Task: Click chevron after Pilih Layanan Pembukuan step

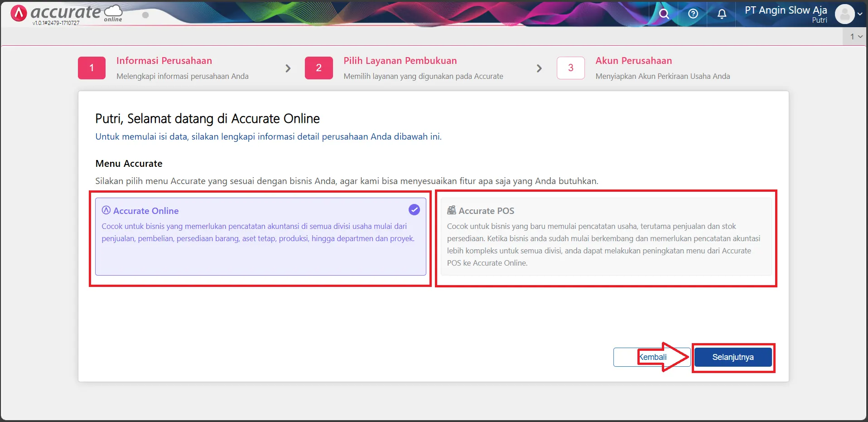Action: (x=539, y=68)
